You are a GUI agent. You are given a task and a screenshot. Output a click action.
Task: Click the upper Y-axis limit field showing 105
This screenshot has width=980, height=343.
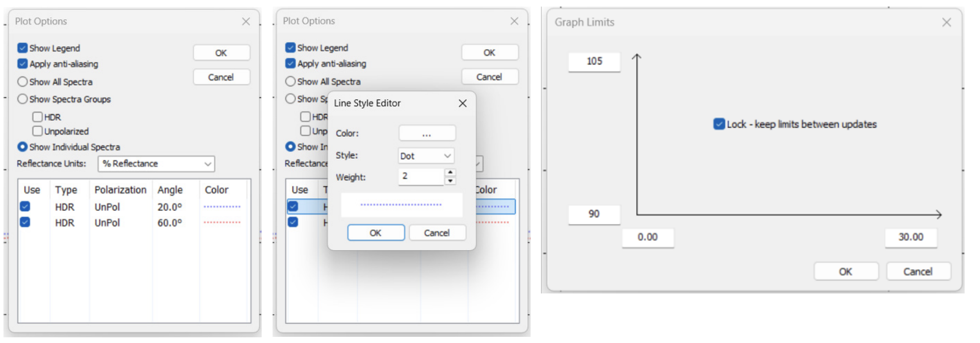pyautogui.click(x=594, y=61)
